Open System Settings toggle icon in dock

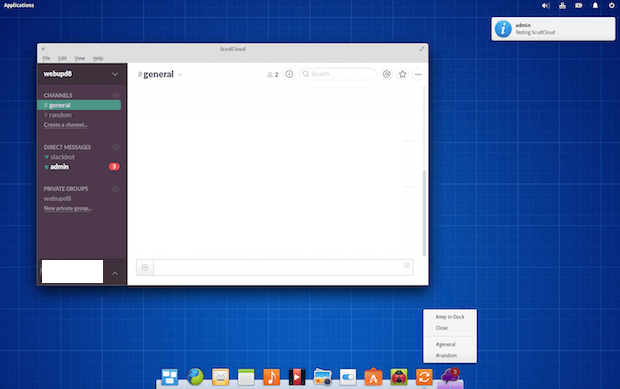click(348, 377)
